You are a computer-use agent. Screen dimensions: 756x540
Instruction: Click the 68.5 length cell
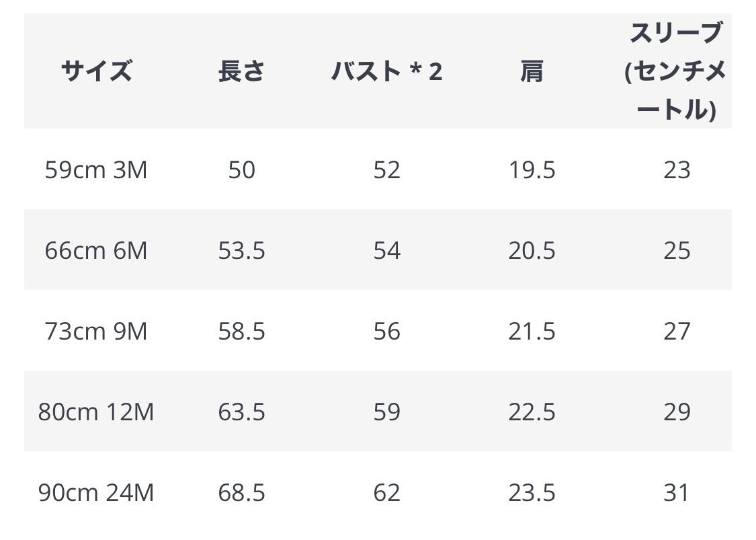tap(241, 493)
